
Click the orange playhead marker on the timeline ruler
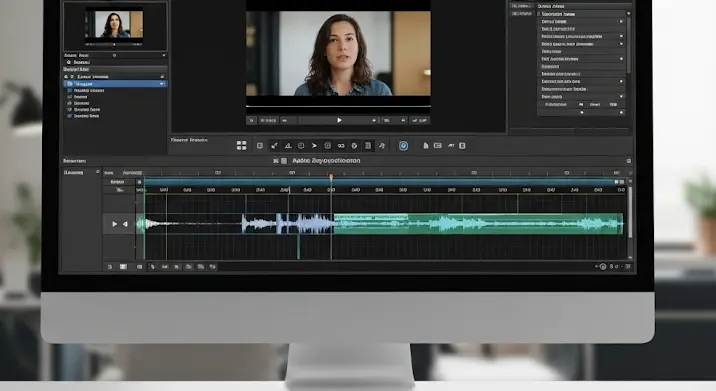pyautogui.click(x=331, y=176)
